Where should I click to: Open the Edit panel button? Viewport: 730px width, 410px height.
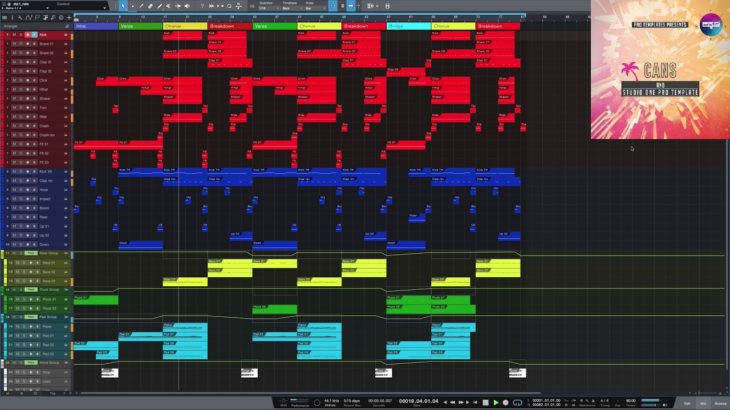[x=687, y=403]
